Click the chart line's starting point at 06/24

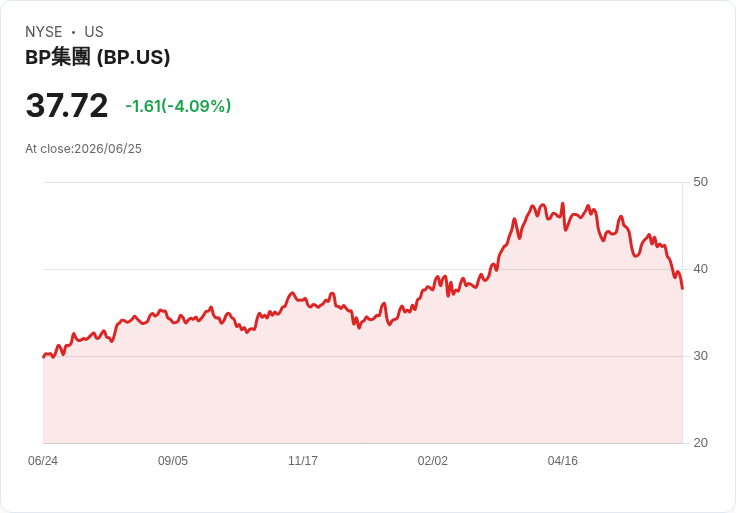[44, 357]
